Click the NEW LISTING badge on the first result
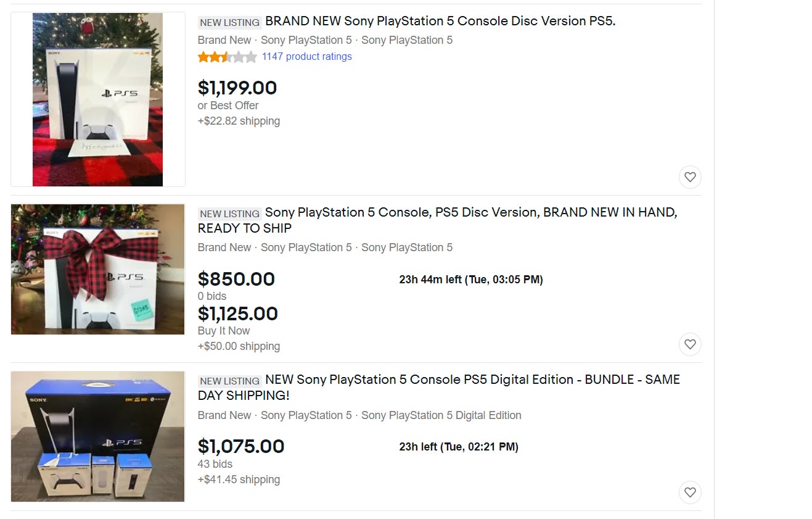Image resolution: width=812 pixels, height=519 pixels. (x=229, y=22)
